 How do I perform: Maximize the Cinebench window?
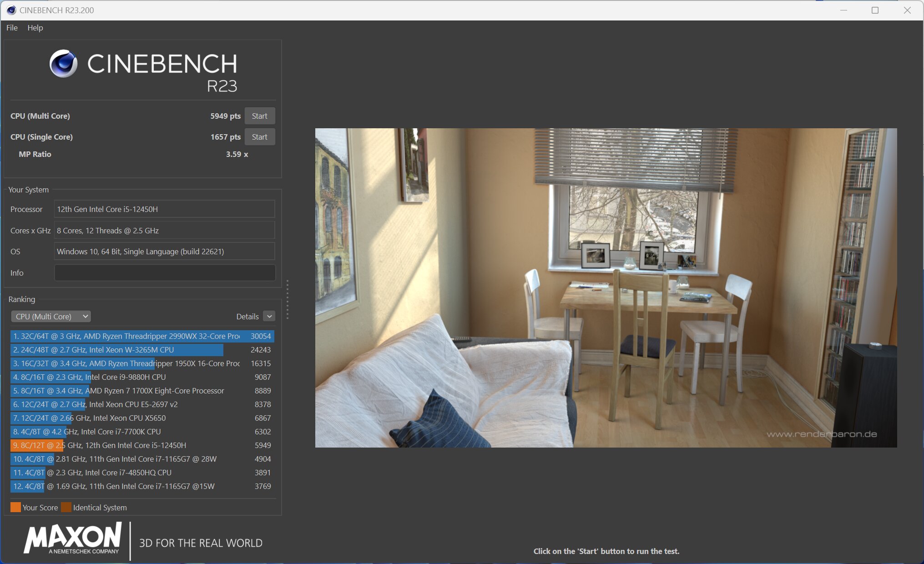(x=875, y=10)
